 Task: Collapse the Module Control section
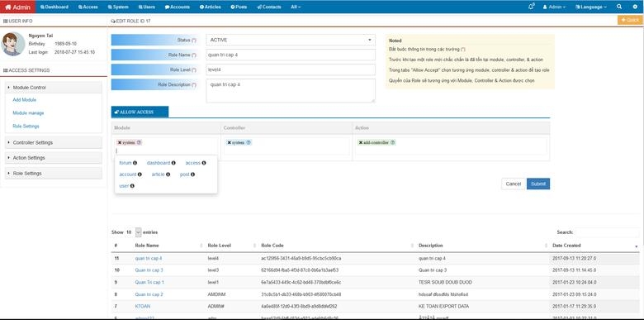(x=54, y=88)
